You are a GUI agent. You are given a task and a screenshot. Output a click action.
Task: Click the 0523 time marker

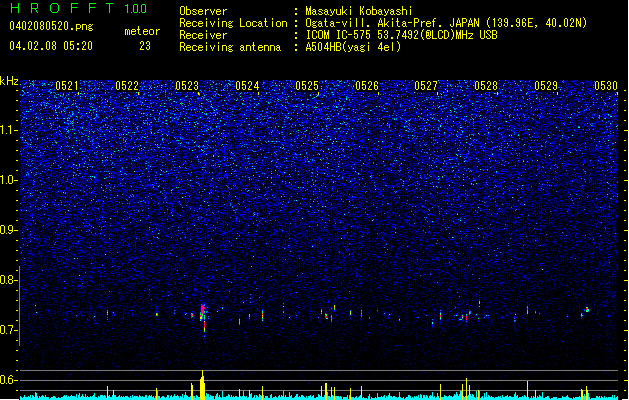pyautogui.click(x=187, y=86)
